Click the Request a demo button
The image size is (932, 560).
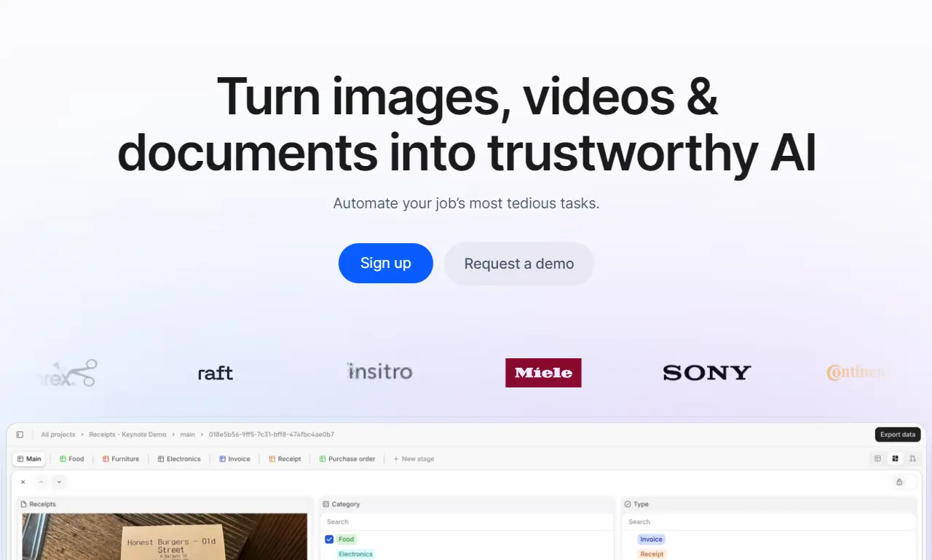519,264
